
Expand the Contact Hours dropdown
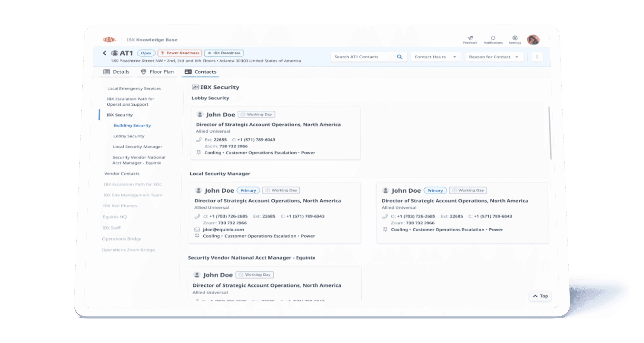click(x=436, y=57)
